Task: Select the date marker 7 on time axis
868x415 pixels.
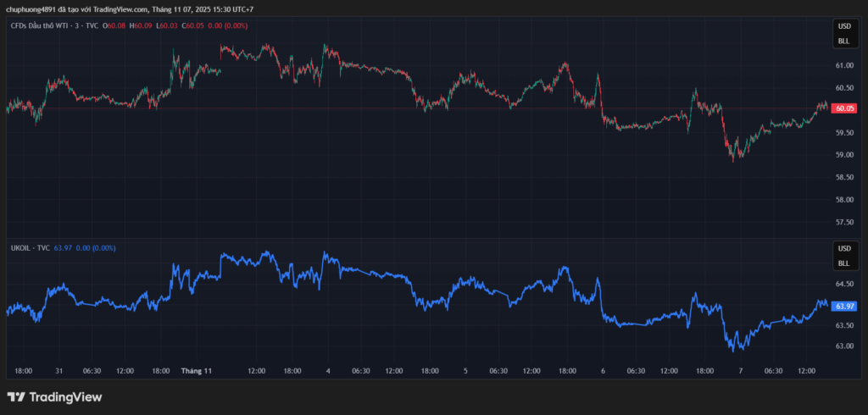Action: point(739,371)
